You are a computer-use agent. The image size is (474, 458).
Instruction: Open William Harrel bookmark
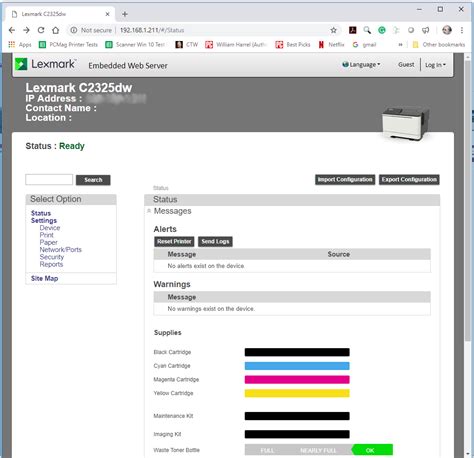(x=236, y=44)
